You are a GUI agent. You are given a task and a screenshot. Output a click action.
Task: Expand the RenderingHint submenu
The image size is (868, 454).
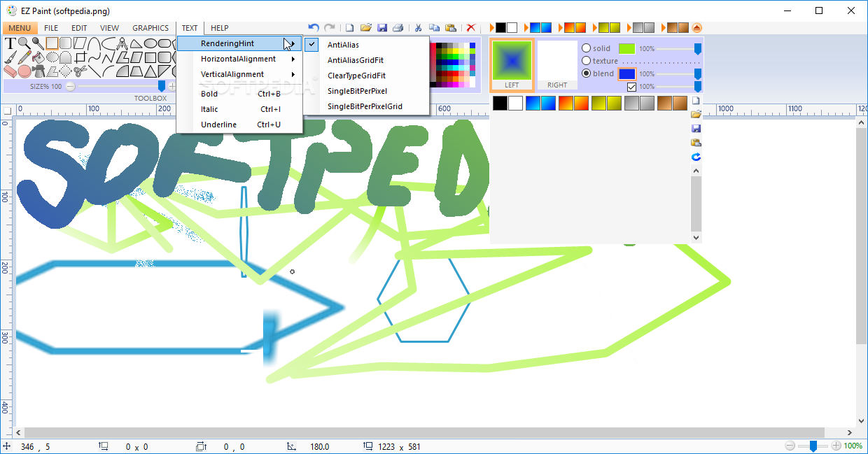[x=239, y=43]
